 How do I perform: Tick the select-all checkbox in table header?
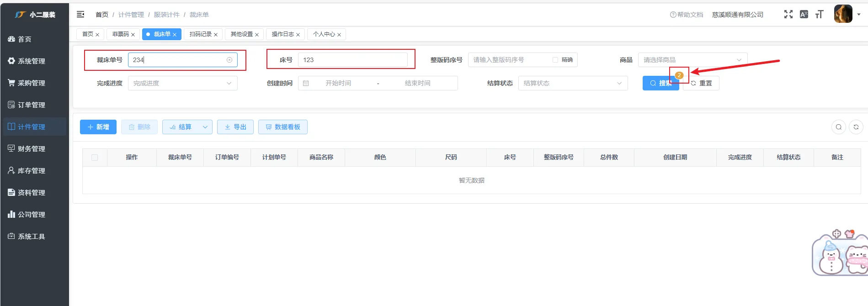pyautogui.click(x=95, y=158)
